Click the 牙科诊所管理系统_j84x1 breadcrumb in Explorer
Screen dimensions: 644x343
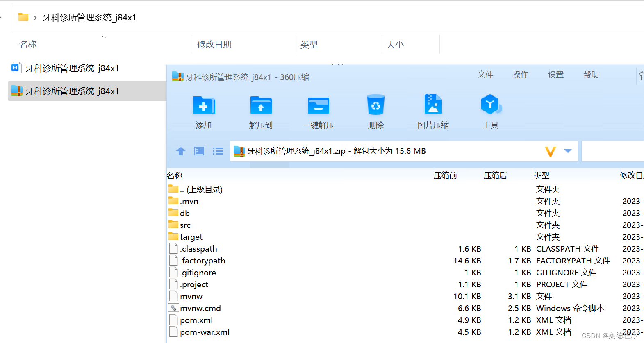tap(89, 18)
